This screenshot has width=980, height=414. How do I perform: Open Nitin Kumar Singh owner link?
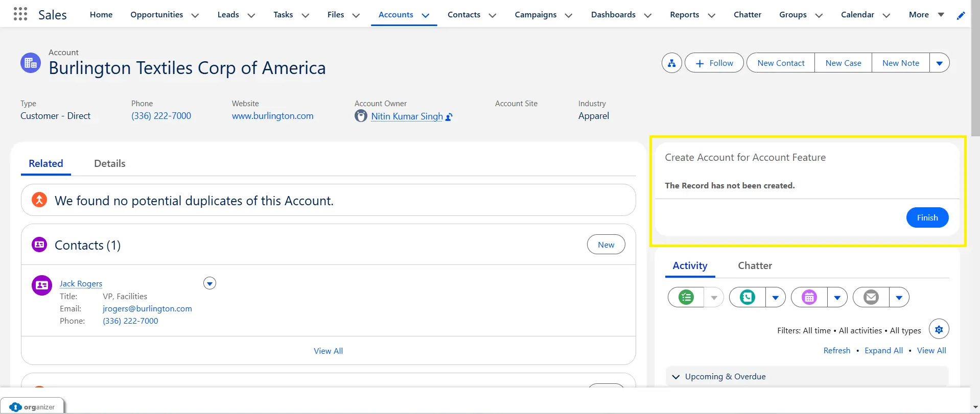pyautogui.click(x=407, y=116)
